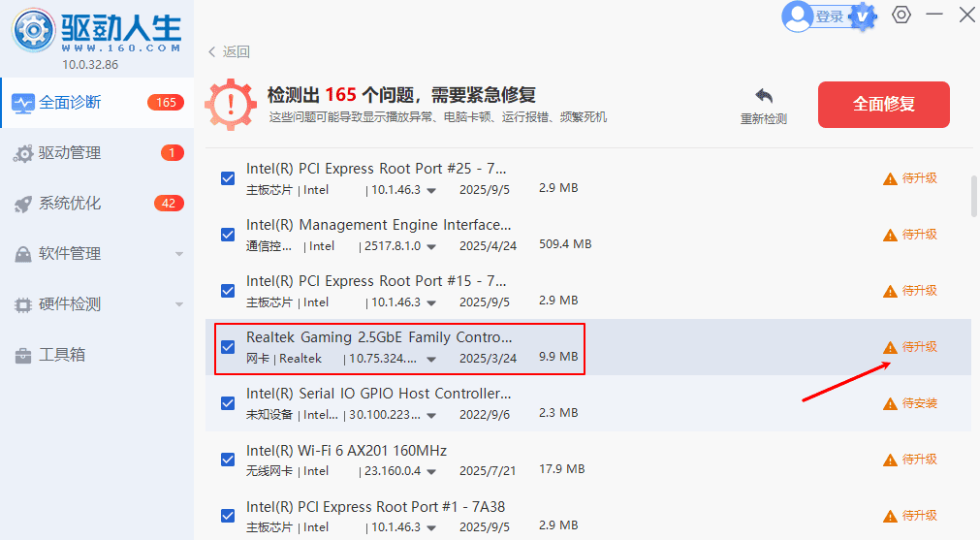Click the VIP badge beside 登录
980x540 pixels.
click(863, 16)
